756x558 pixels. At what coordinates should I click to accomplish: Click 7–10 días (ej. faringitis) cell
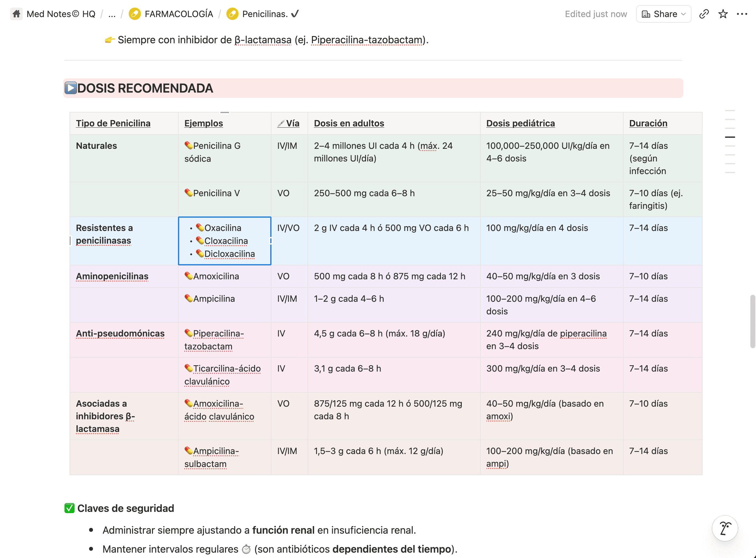[x=663, y=199]
